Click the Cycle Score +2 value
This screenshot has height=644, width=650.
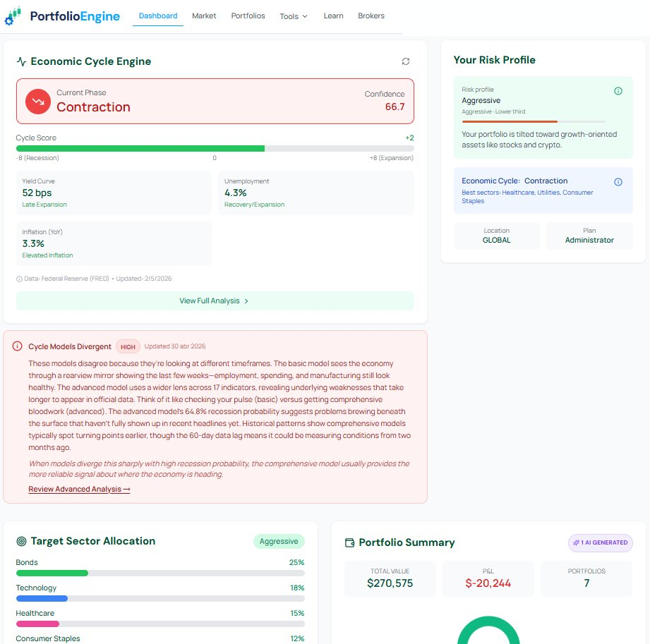tap(409, 138)
